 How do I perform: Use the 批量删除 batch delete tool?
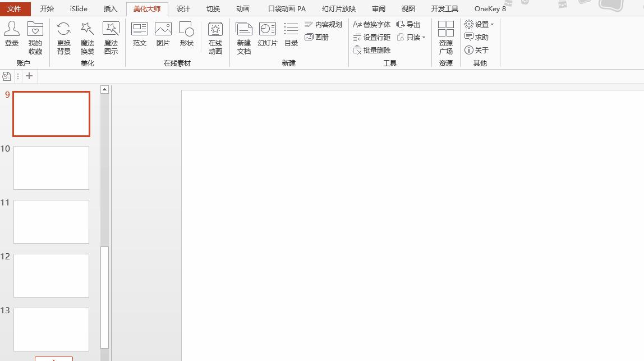pos(371,50)
